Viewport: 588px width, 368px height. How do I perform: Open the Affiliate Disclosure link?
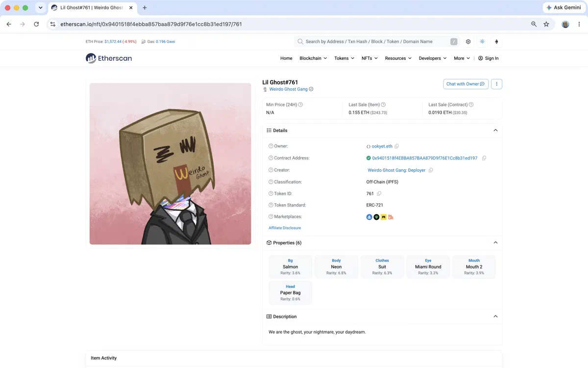pos(285,228)
